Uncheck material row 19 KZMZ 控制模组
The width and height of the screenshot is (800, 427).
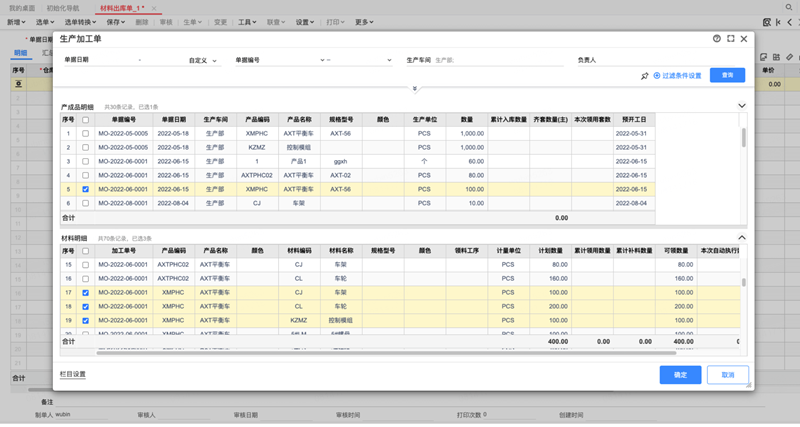click(85, 321)
